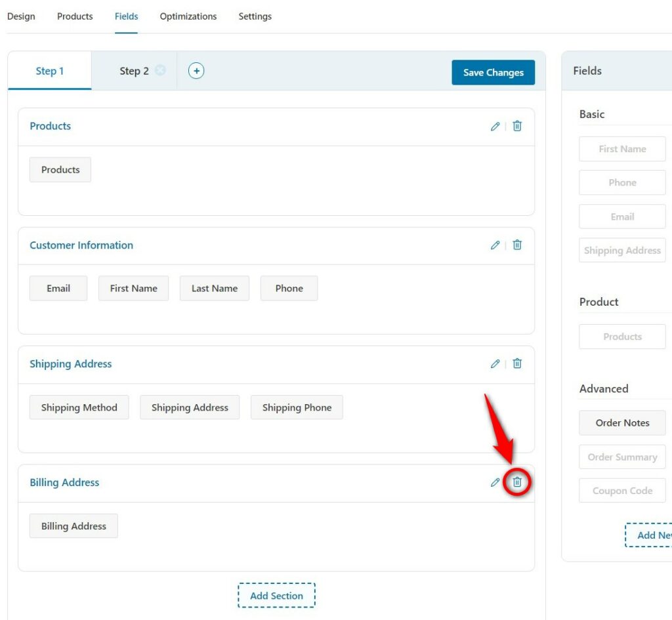Go to the Settings tab
Viewport: 672px width, 620px height.
(x=255, y=16)
